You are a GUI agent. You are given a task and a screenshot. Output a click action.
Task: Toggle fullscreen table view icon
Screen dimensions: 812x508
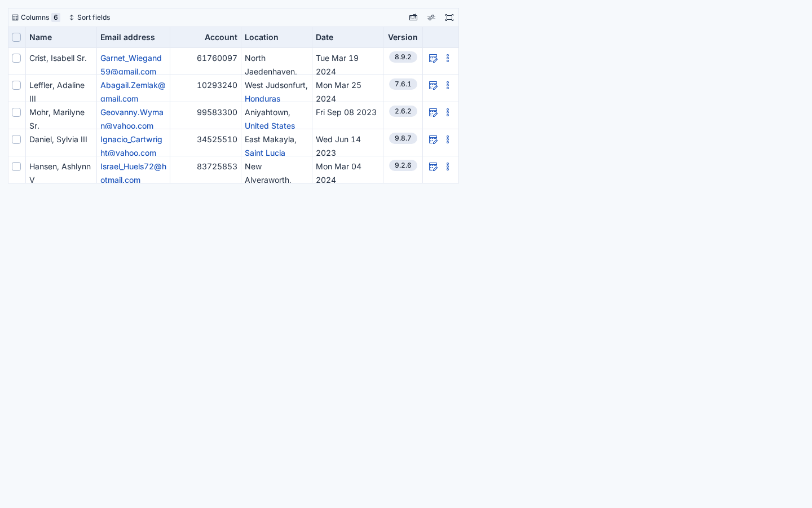click(449, 17)
